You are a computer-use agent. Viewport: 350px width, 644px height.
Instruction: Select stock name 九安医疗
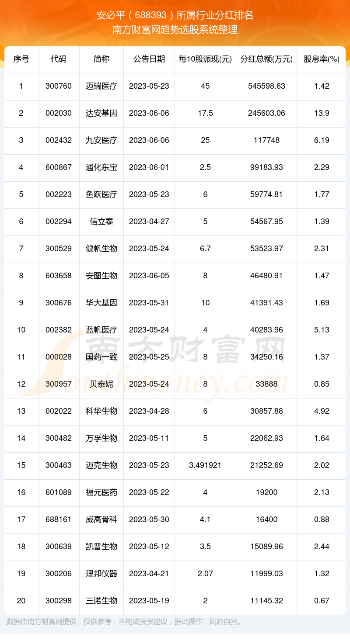[101, 140]
